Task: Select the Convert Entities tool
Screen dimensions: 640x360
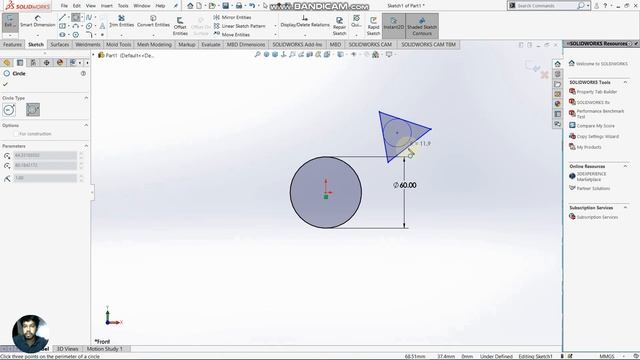Action: [x=153, y=21]
